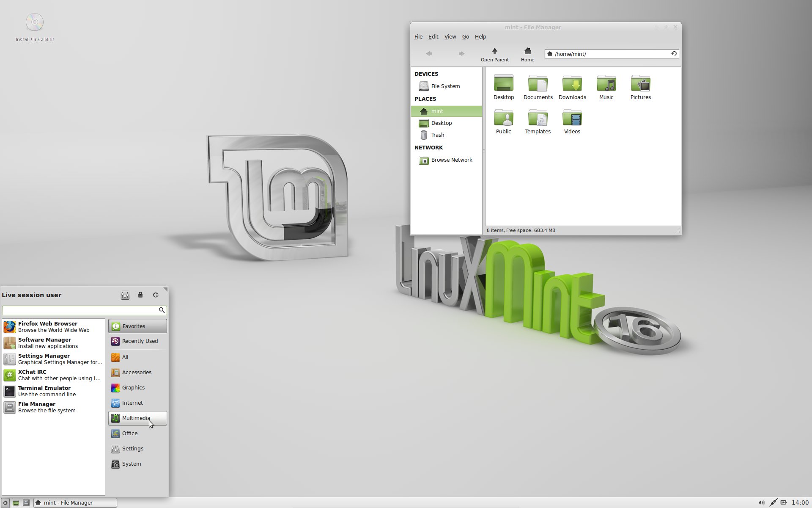Launch Settings Manager from favorites
Viewport: 812px width, 508px height.
click(53, 359)
